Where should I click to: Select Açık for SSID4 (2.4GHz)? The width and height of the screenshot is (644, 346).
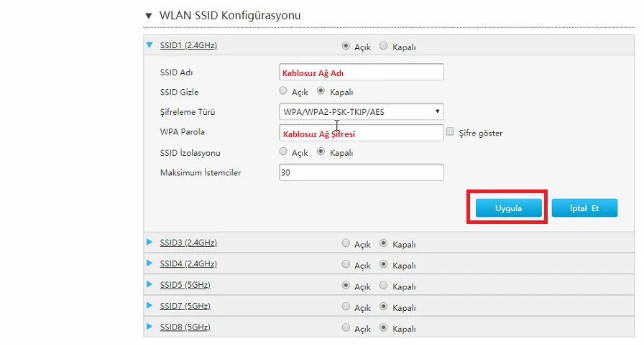346,264
